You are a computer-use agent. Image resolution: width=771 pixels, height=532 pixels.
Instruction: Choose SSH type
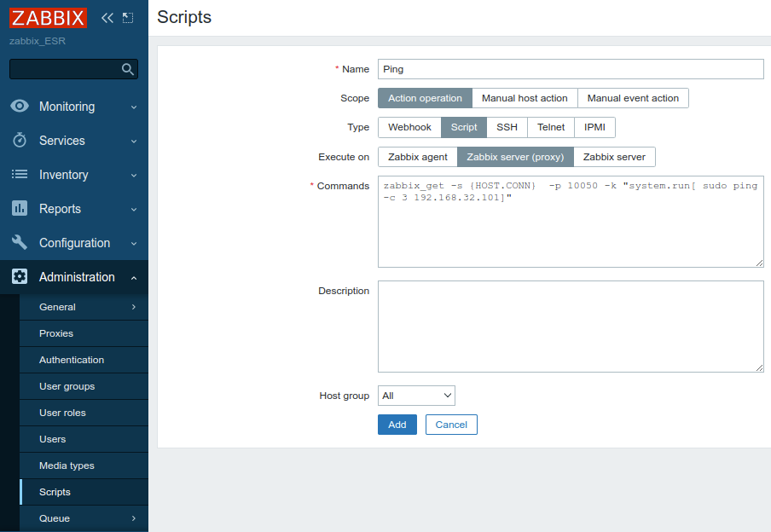pyautogui.click(x=507, y=127)
